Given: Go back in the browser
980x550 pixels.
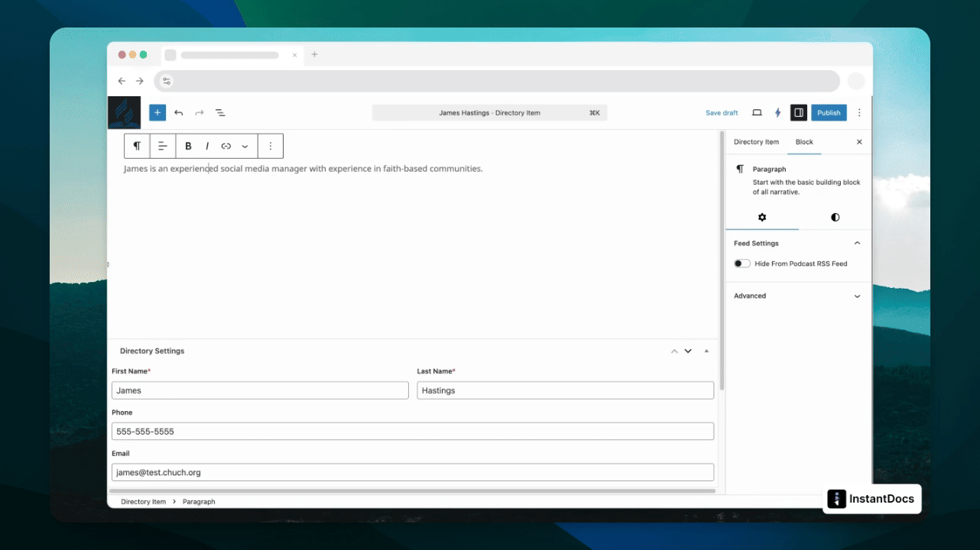Looking at the screenshot, I should coord(122,81).
